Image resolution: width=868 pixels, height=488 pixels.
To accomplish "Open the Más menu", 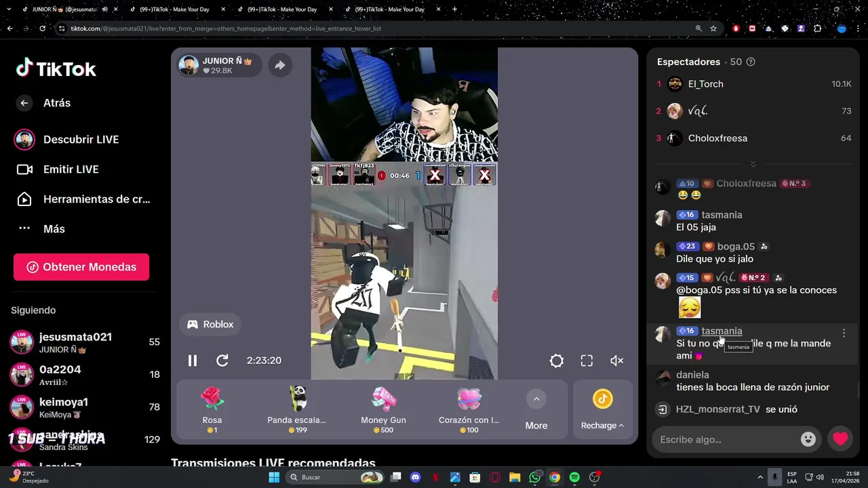I will click(41, 229).
